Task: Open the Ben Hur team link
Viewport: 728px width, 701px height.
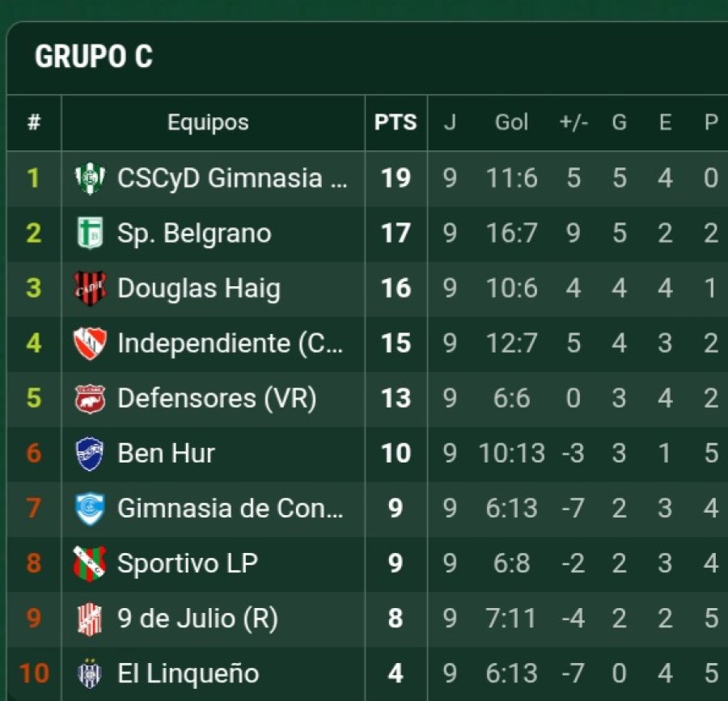Action: 167,453
